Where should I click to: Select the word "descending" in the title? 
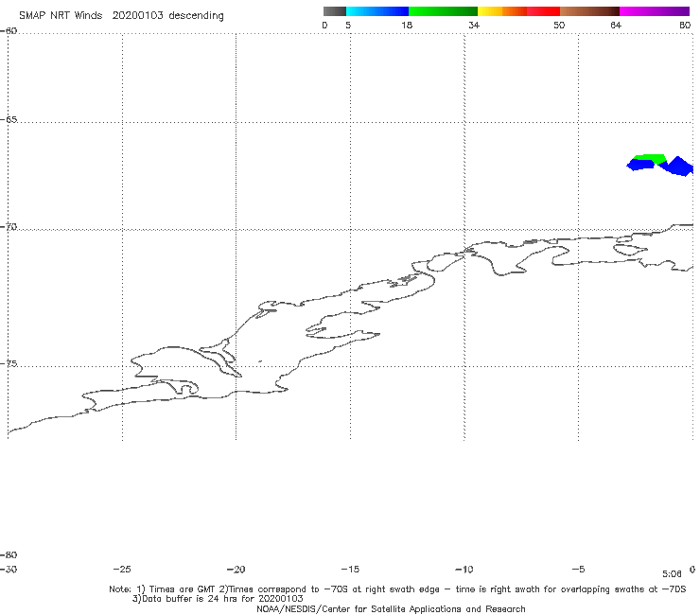[x=196, y=16]
